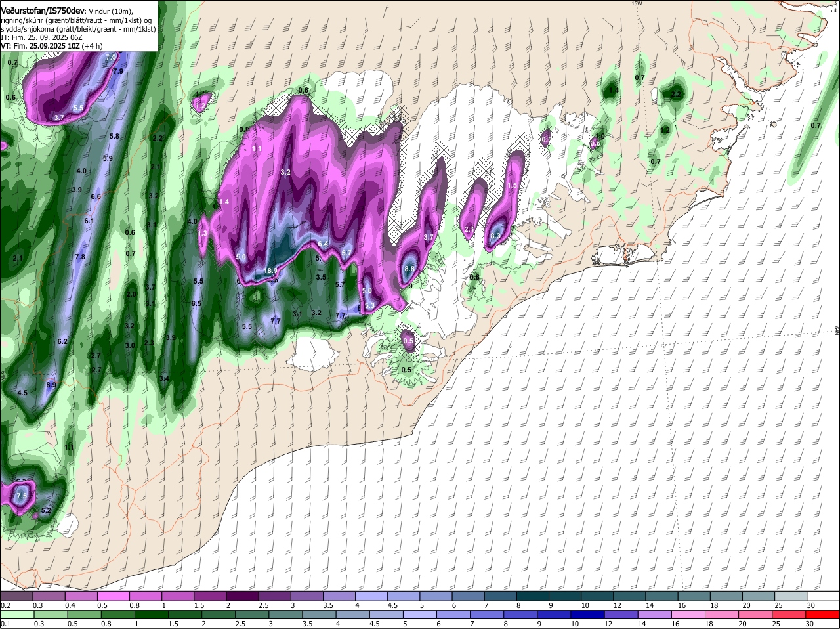
Task: Click the 5.8 precipitation value
Action: (x=114, y=136)
